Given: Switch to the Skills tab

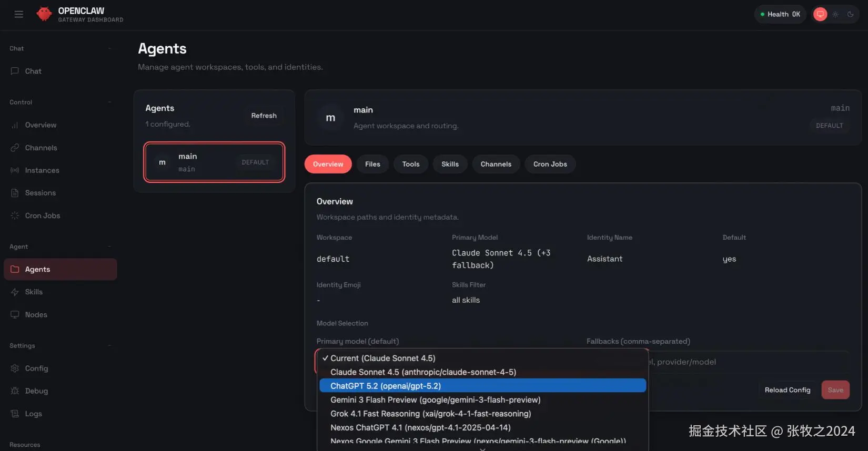Looking at the screenshot, I should tap(450, 164).
